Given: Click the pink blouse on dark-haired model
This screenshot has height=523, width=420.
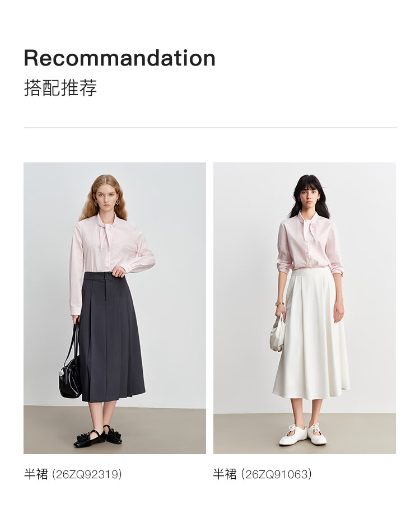Looking at the screenshot, I should point(309,242).
